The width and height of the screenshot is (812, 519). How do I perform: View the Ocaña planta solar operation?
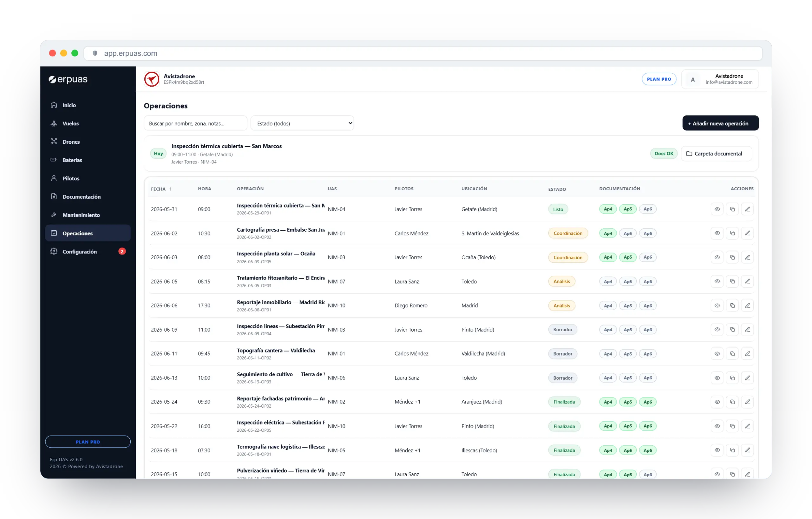coord(717,257)
